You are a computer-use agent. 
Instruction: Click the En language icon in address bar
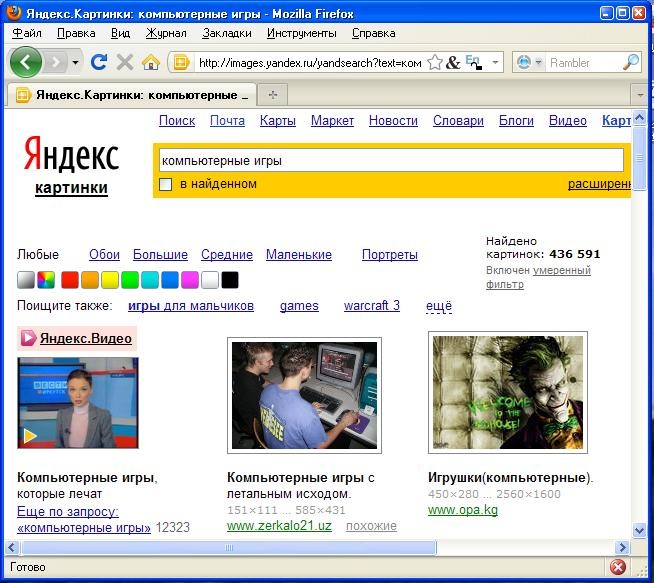[x=473, y=62]
